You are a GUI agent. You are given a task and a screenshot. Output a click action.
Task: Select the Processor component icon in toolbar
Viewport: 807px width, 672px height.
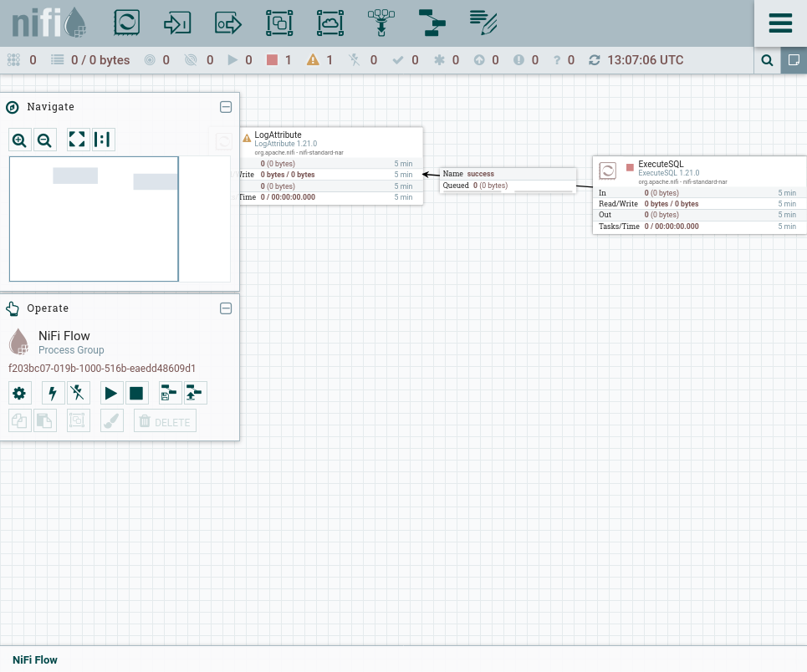click(x=126, y=23)
